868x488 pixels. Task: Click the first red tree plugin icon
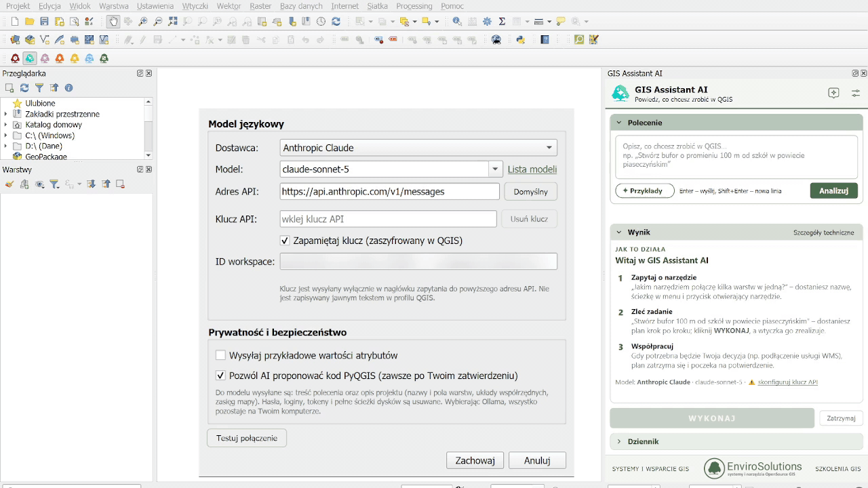pos(15,58)
